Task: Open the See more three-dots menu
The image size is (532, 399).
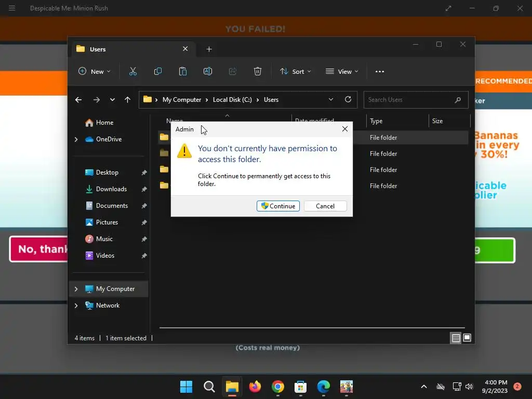Action: [380, 72]
